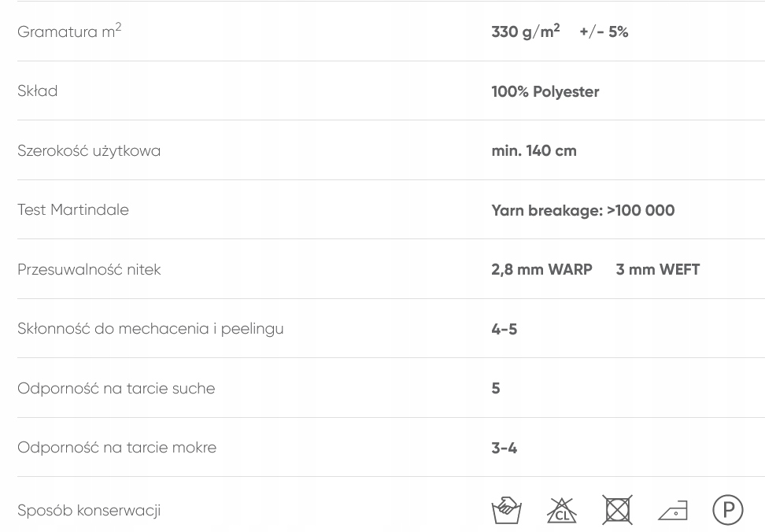Click the 330 g/m² weight value
The height and width of the screenshot is (532, 765).
point(525,31)
